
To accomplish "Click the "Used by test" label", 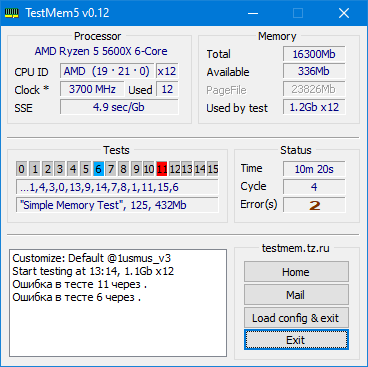I will point(237,108).
